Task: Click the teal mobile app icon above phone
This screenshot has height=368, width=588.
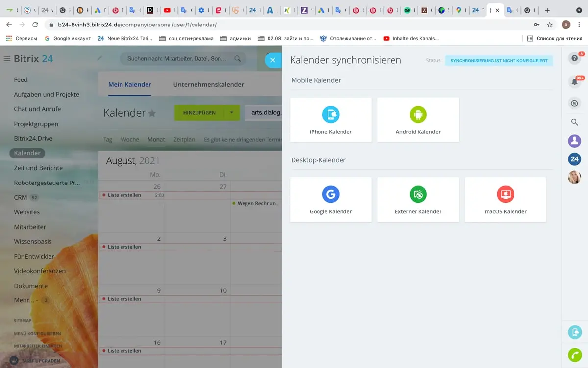Action: click(x=575, y=332)
